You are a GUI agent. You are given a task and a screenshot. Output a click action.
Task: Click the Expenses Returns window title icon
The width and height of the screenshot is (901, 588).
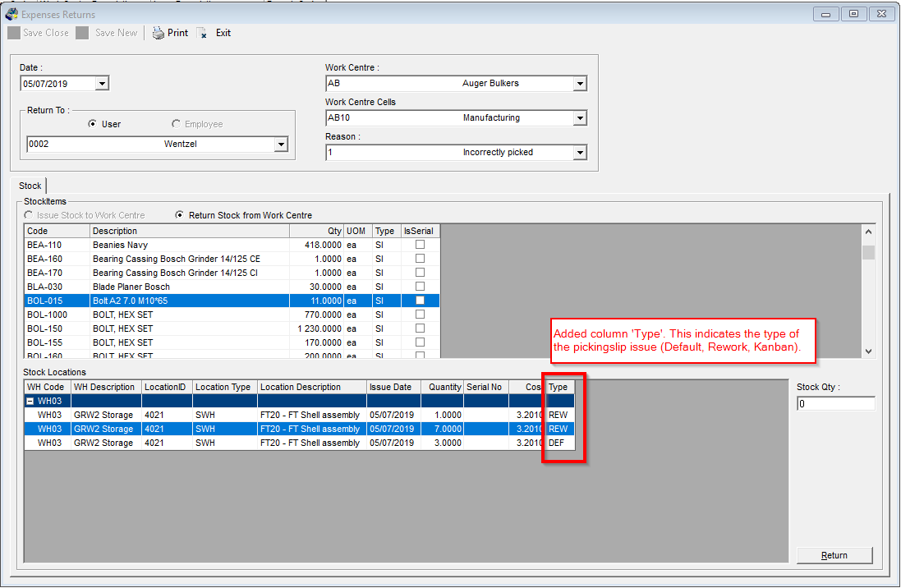click(x=11, y=14)
